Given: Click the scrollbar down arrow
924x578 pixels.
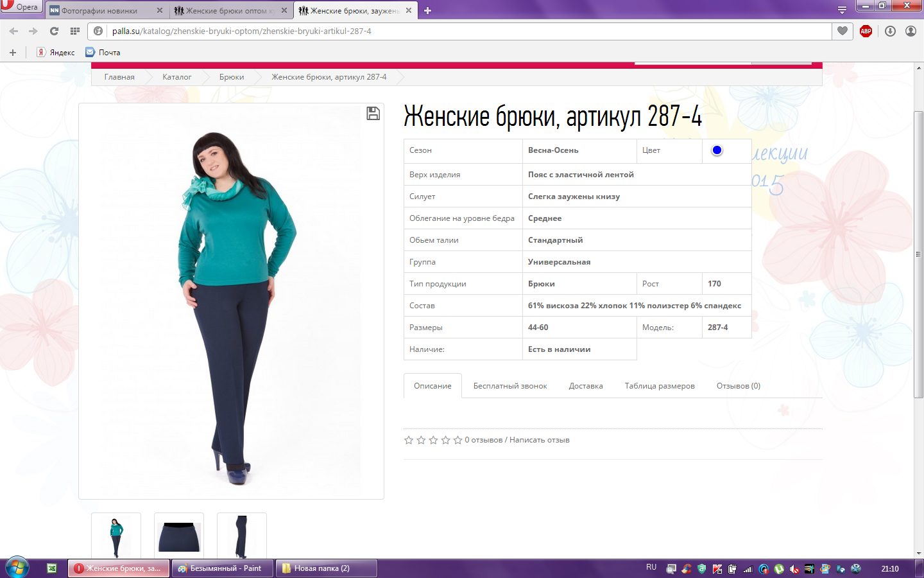Looking at the screenshot, I should (x=919, y=553).
